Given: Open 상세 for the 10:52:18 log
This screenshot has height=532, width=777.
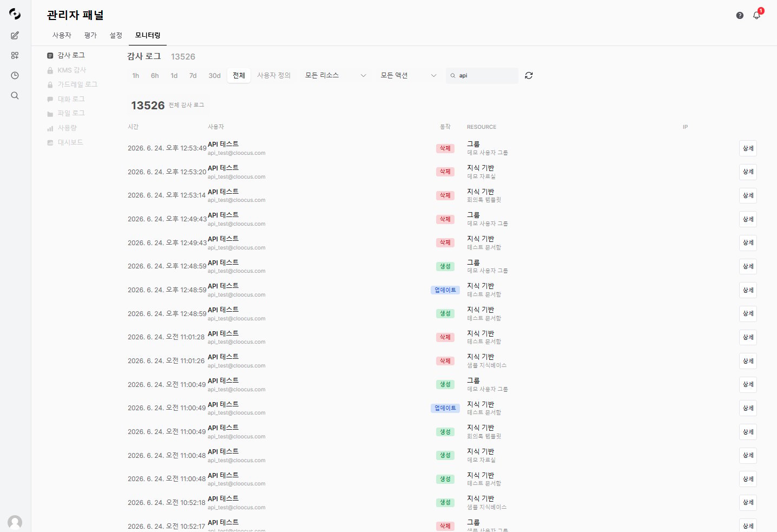Looking at the screenshot, I should click(748, 502).
